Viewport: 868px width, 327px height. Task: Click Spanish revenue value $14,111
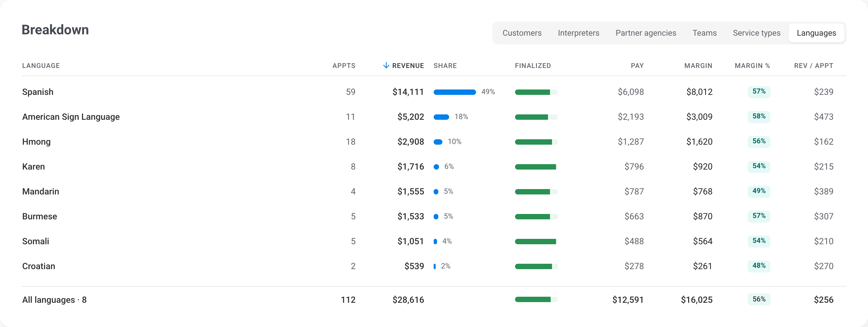(x=408, y=92)
